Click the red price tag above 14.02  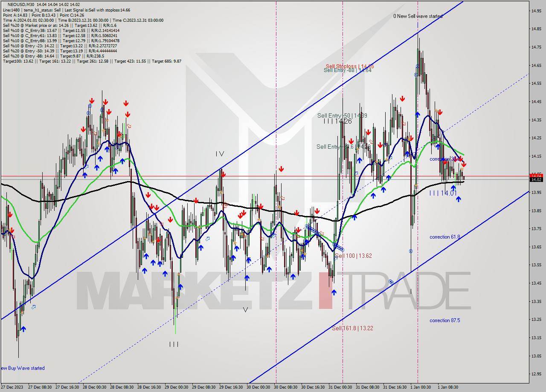click(536, 175)
